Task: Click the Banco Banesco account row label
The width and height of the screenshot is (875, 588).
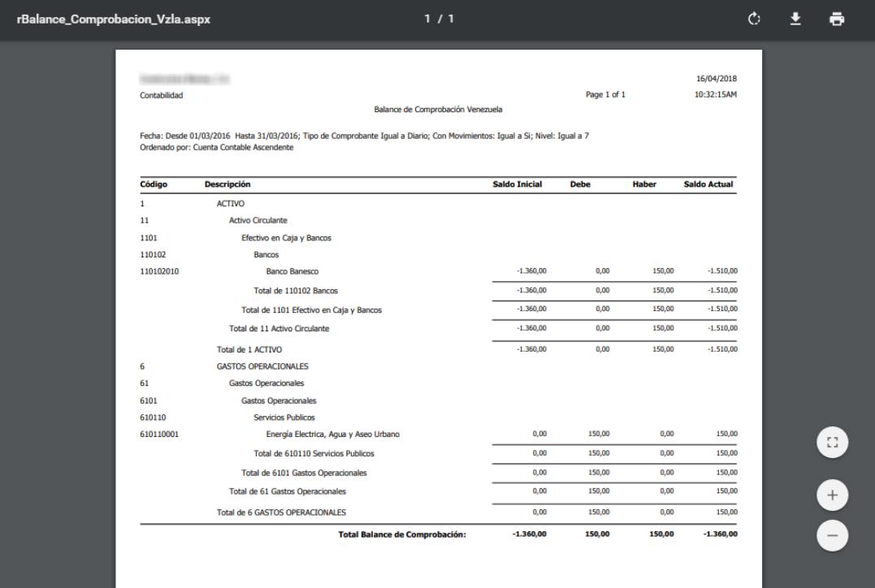Action: (x=292, y=271)
